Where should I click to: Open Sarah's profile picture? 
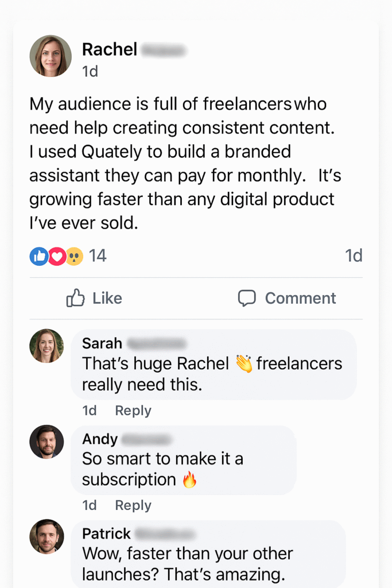(46, 346)
